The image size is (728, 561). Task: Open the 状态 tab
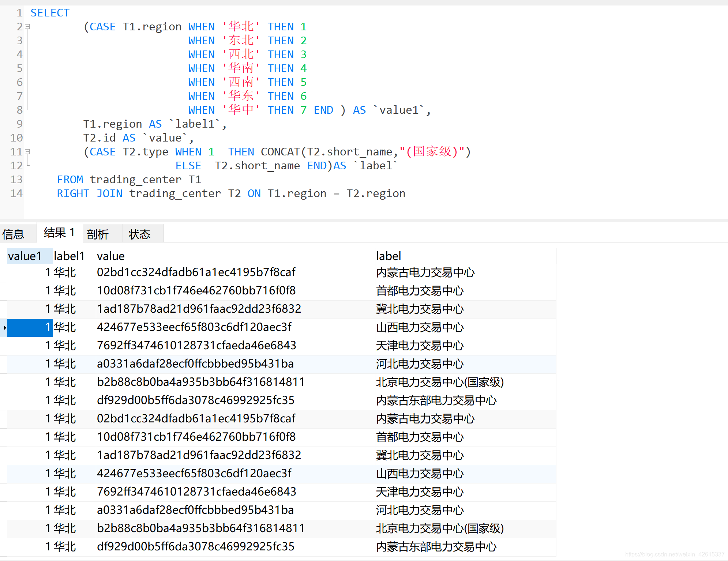pos(139,234)
